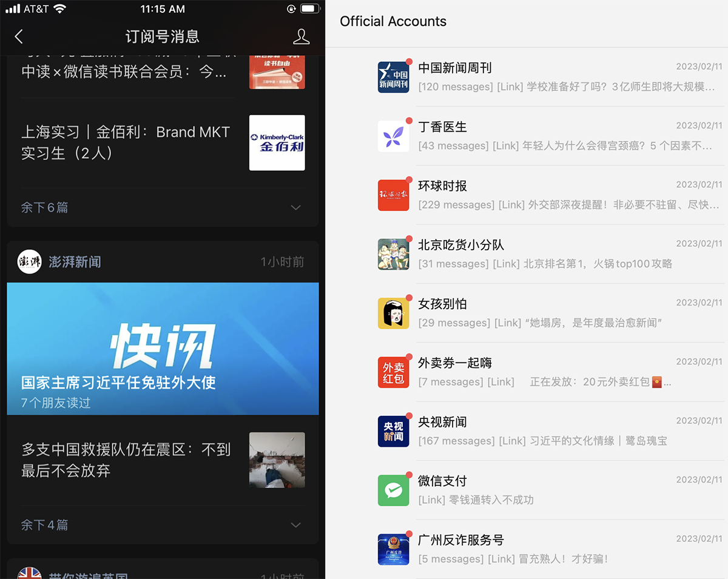The image size is (728, 579).
Task: Tap the Wi-Fi icon in the status bar
Action: (x=59, y=8)
